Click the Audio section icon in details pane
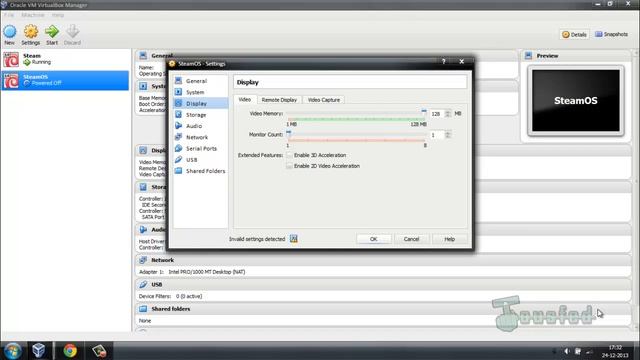The height and width of the screenshot is (360, 640). (x=143, y=230)
